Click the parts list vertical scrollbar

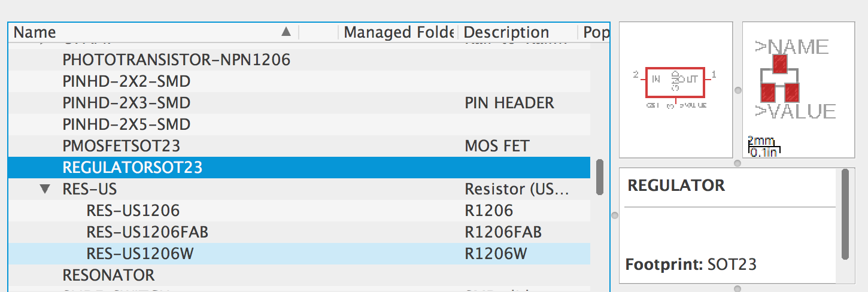[x=600, y=177]
